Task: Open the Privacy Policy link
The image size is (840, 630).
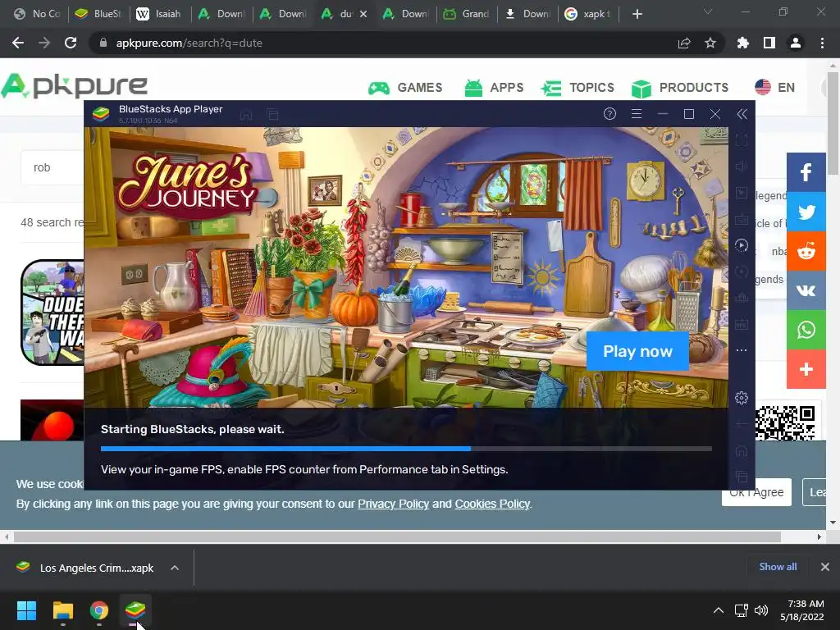Action: 393,504
